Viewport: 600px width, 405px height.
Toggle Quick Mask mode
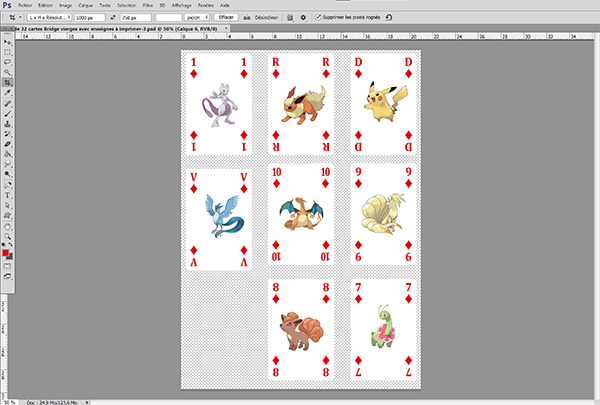(x=7, y=266)
